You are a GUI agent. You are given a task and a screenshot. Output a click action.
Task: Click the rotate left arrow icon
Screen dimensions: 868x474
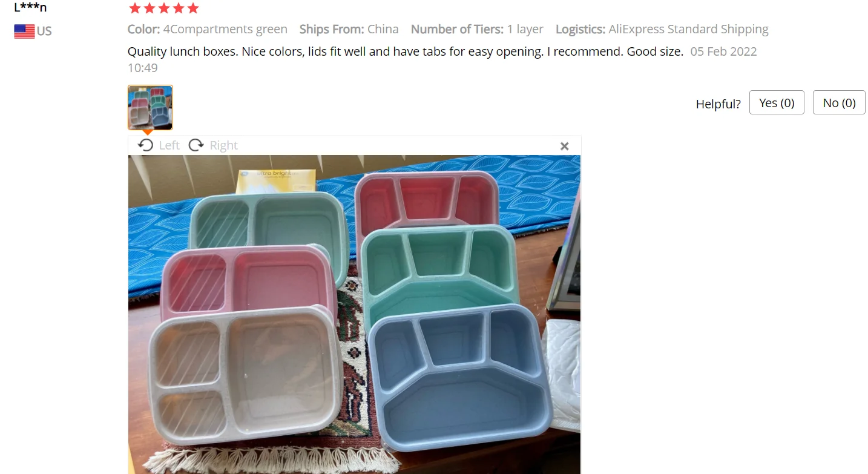pyautogui.click(x=145, y=145)
